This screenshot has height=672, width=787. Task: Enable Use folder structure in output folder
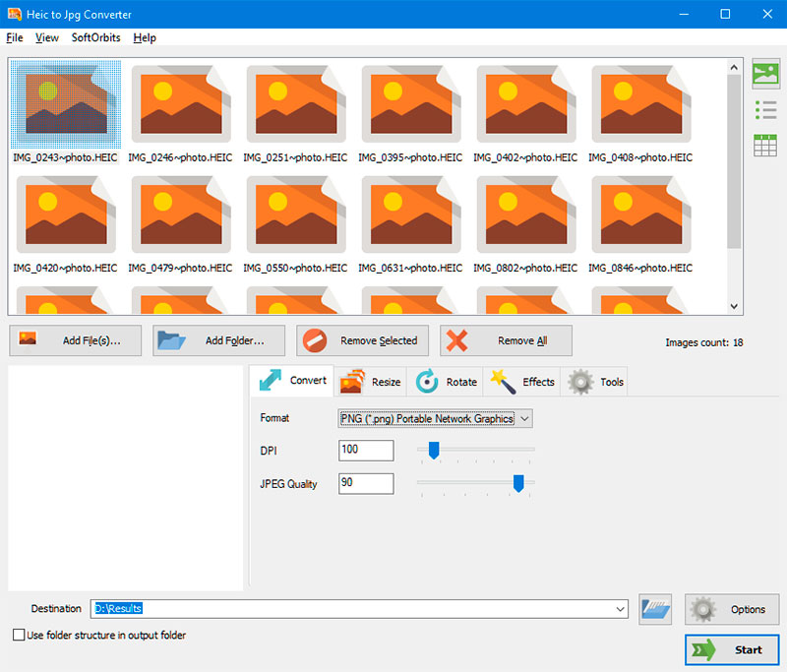pos(17,635)
